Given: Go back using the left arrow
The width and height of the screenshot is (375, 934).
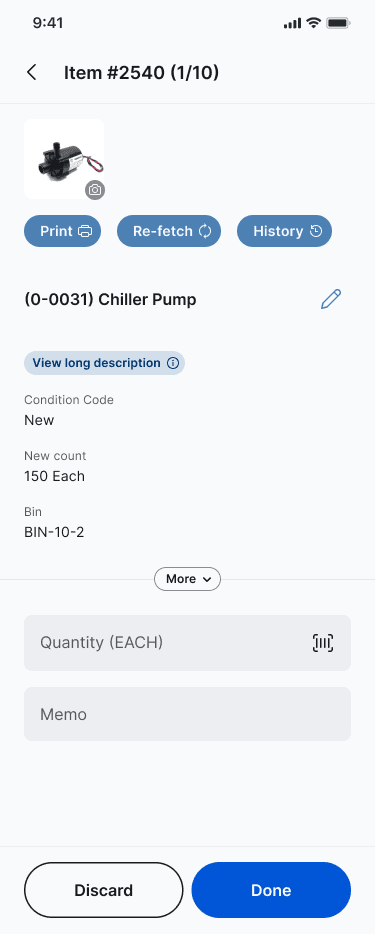Looking at the screenshot, I should (32, 73).
